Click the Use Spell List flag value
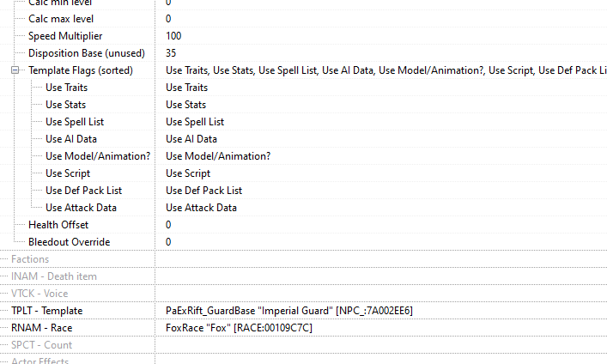Screen dimensions: 607x364 (x=195, y=122)
